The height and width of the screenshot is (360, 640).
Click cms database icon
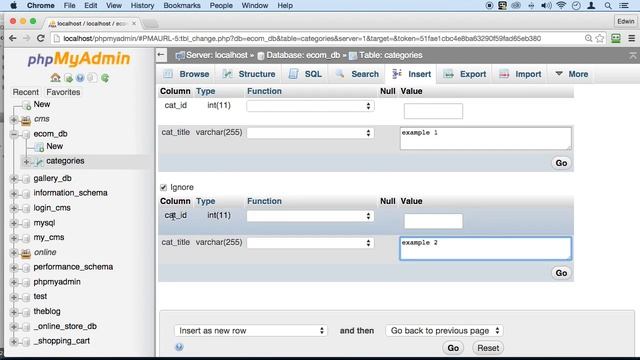click(26, 120)
